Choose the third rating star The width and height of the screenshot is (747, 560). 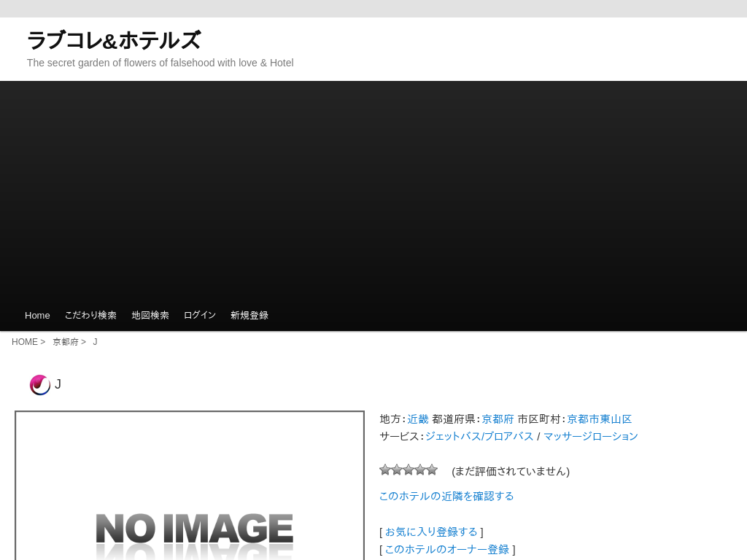coord(409,470)
